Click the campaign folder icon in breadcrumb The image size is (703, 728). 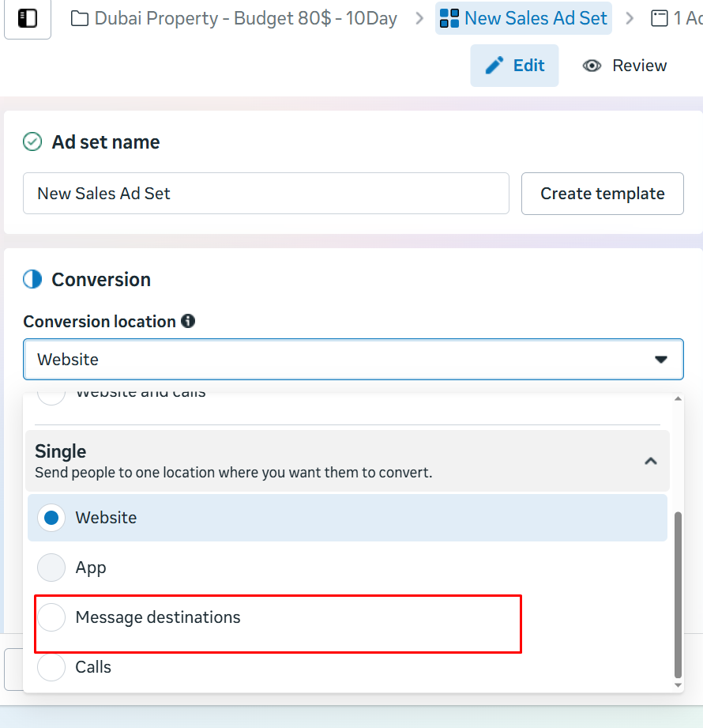(x=80, y=18)
